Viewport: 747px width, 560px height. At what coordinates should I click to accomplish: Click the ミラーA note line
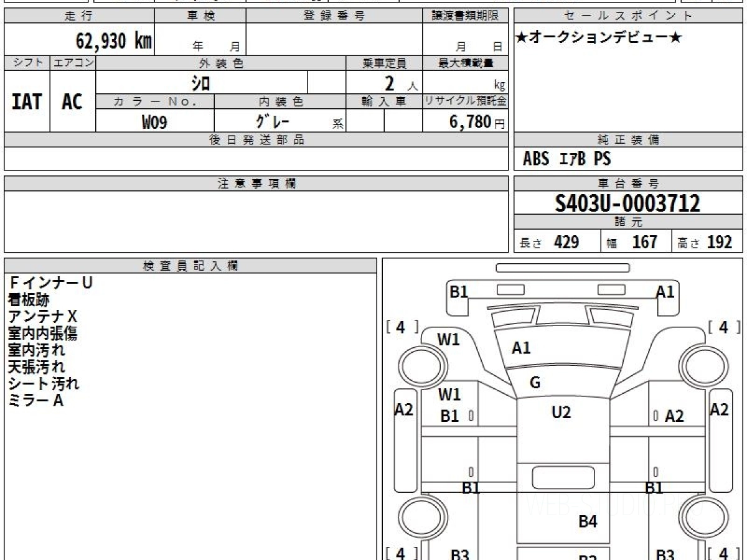point(35,401)
